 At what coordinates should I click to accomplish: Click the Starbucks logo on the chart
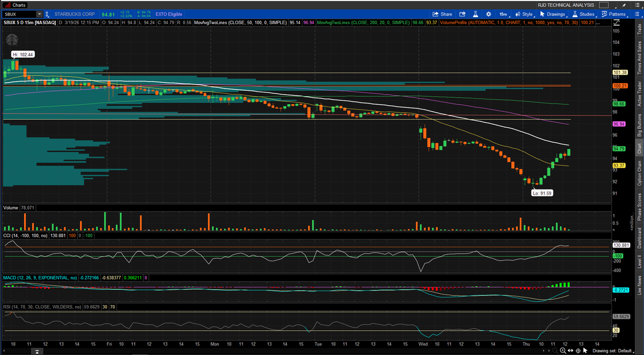click(x=12, y=40)
